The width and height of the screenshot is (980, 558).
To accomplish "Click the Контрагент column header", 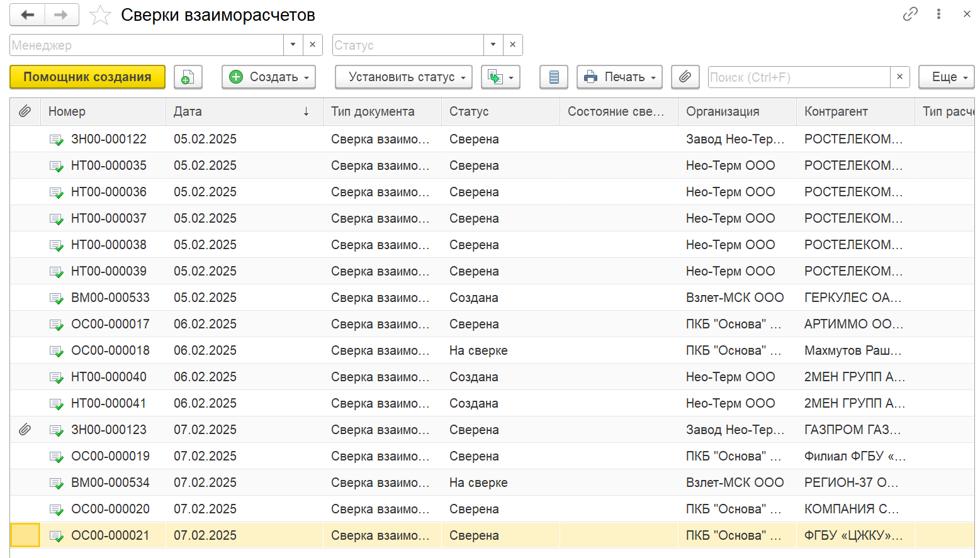I will pyautogui.click(x=855, y=111).
